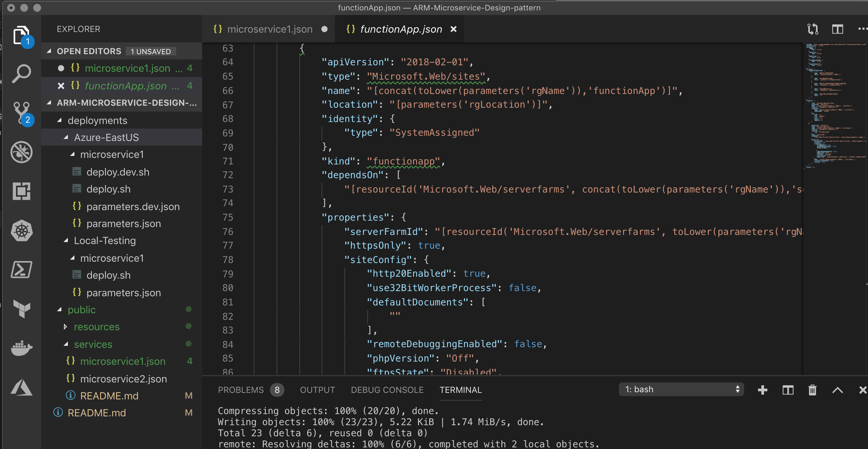The image size is (868, 449).
Task: Open the Extensions view icon
Action: tap(22, 191)
